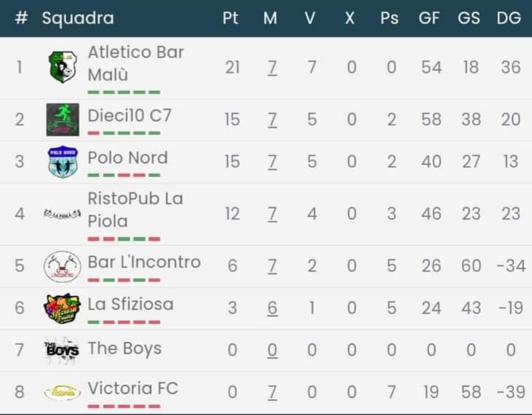This screenshot has width=532, height=415.
Task: Click the Bar L'Incontro circular logo
Action: pyautogui.click(x=63, y=266)
